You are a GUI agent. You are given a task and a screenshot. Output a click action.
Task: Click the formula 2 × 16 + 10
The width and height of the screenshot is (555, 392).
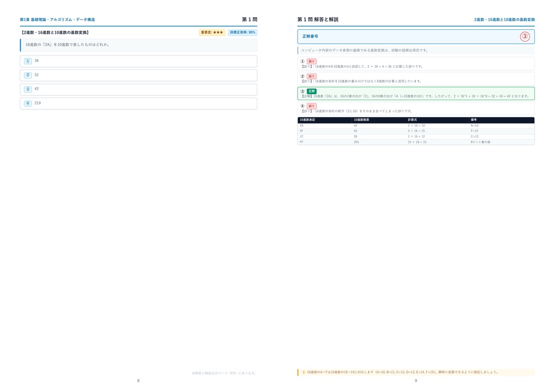point(416,126)
